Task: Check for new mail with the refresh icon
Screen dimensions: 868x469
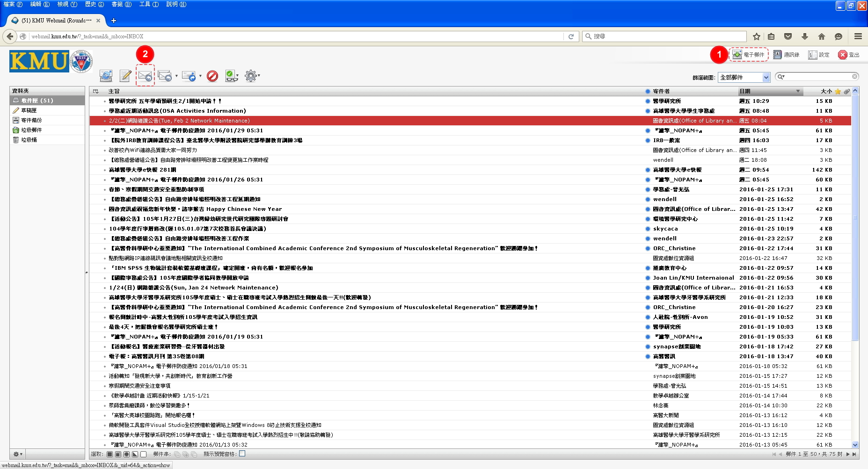Action: click(106, 76)
